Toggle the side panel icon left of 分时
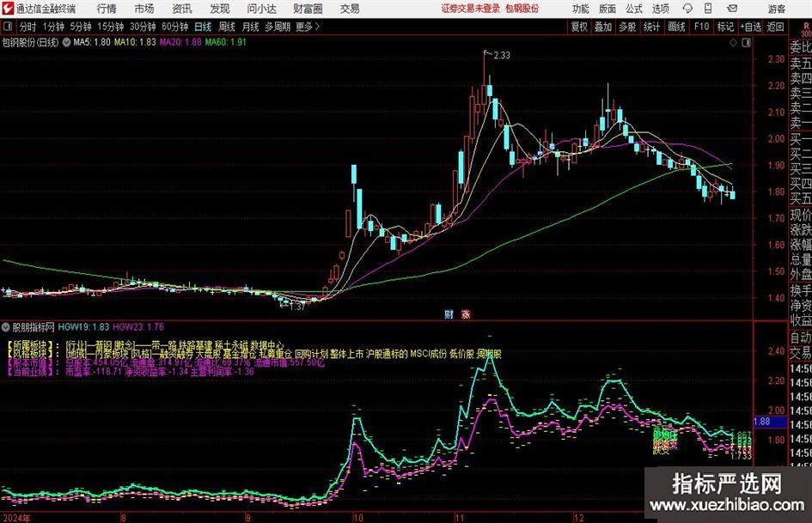Viewport: 812px width, 523px height. (7, 27)
